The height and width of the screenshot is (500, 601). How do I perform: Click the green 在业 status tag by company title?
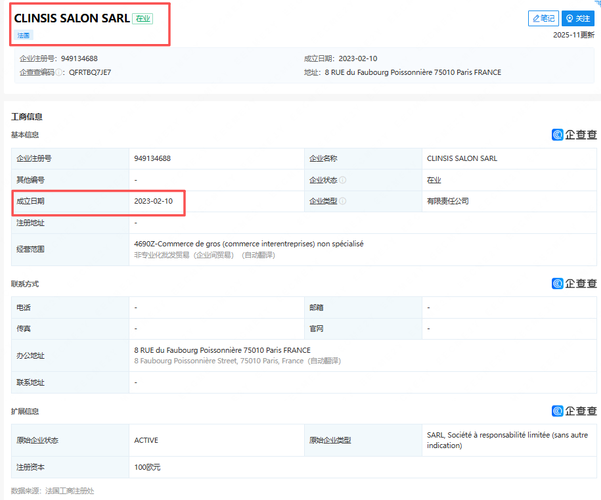(143, 18)
